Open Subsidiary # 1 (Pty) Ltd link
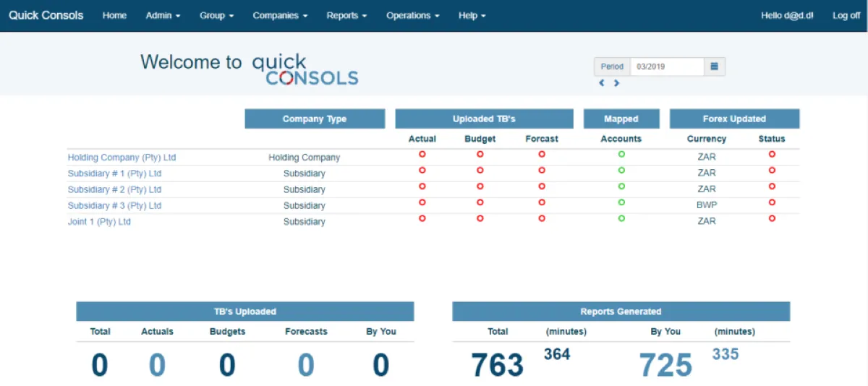 [114, 173]
